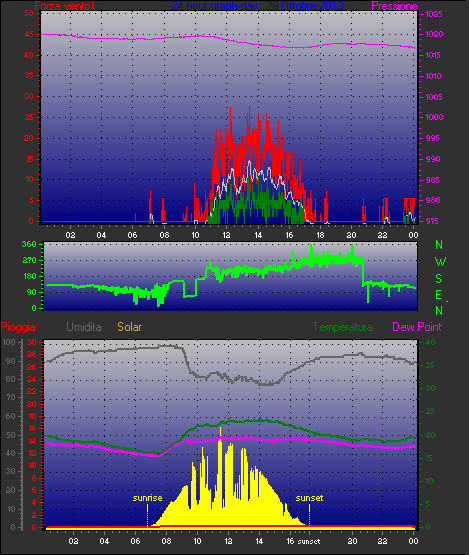Click the Temperatura legend label
This screenshot has height=555, width=469.
click(x=342, y=327)
